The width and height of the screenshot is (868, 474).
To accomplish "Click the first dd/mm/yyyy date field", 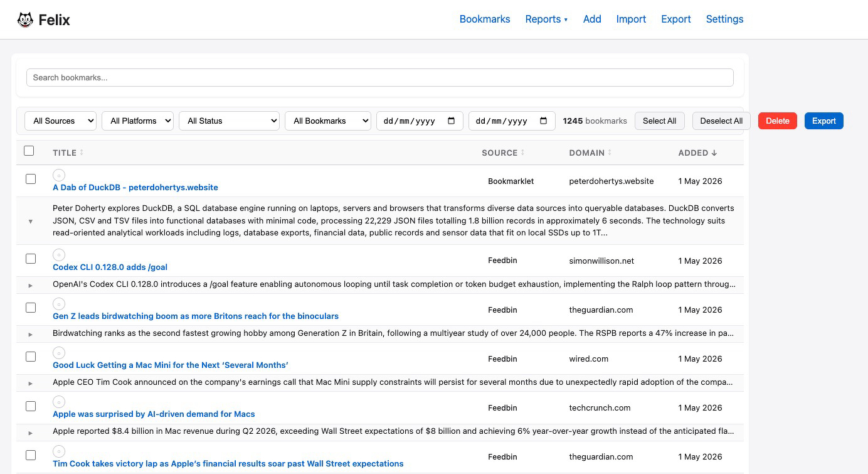I will coord(420,121).
